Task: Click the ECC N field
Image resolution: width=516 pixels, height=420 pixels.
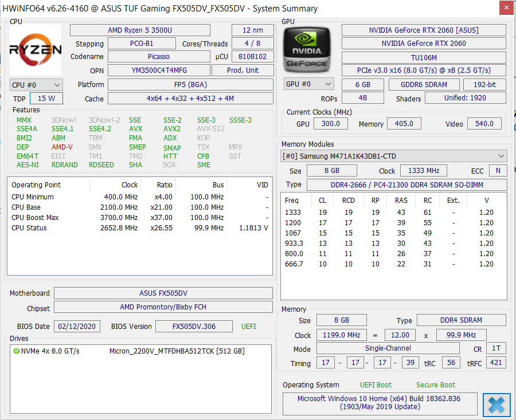Action: tap(498, 170)
